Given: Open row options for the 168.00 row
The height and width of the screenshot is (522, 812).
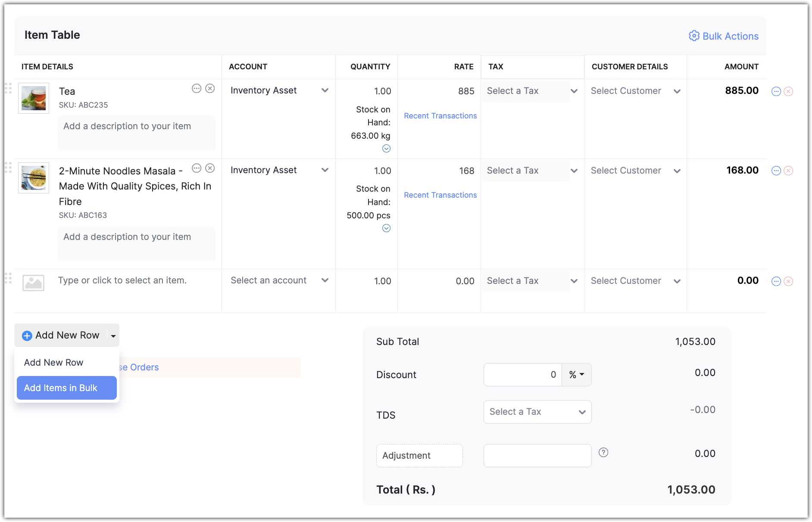Looking at the screenshot, I should pos(776,171).
